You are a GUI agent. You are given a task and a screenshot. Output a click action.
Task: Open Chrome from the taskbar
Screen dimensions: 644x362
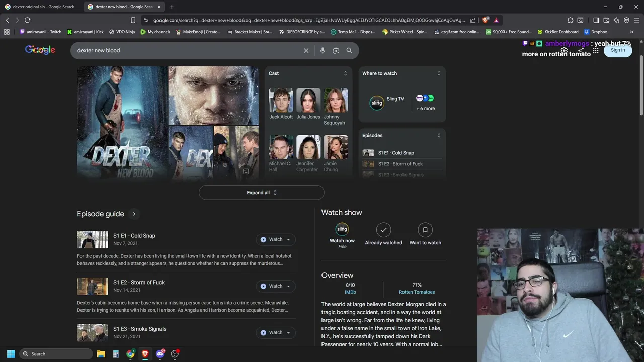[130, 354]
